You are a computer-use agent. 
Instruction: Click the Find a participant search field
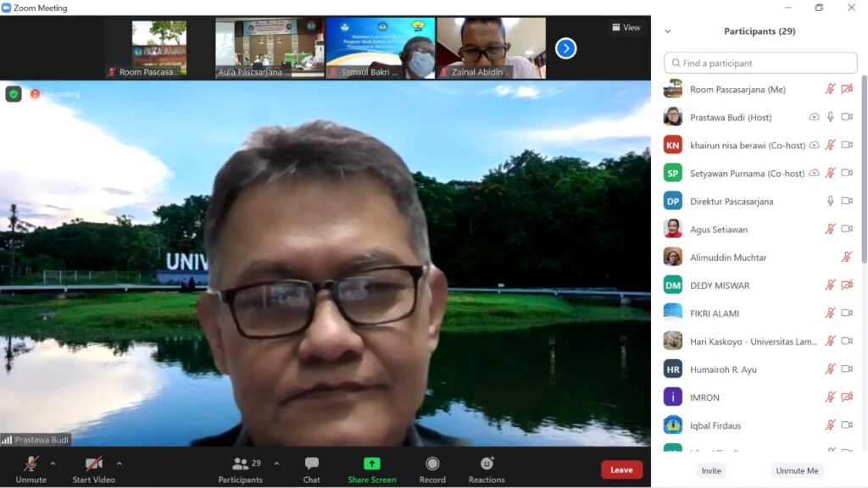(x=760, y=63)
